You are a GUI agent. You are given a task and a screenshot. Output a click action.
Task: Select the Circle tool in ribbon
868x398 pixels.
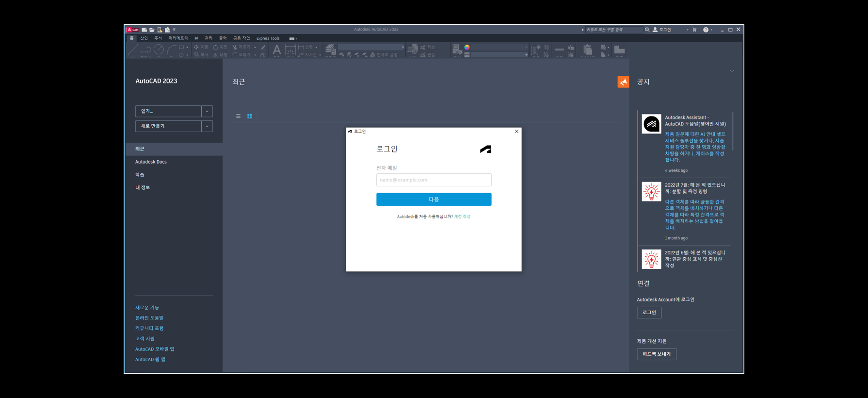[159, 50]
